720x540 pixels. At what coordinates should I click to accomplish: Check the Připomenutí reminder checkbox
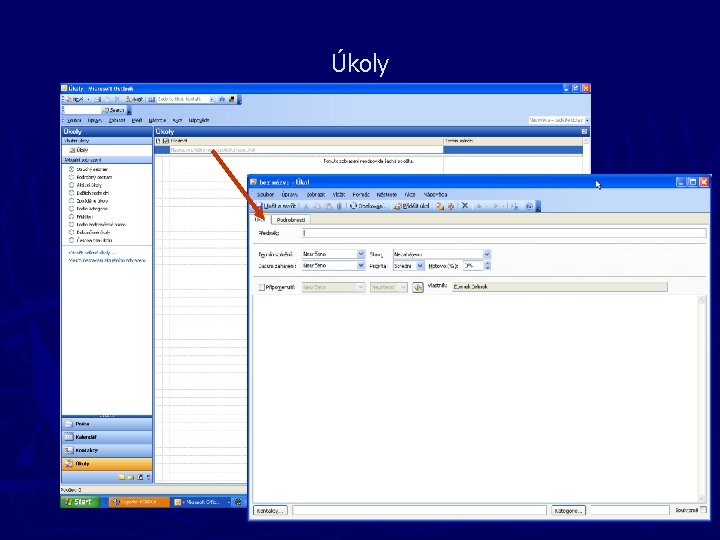pyautogui.click(x=262, y=287)
